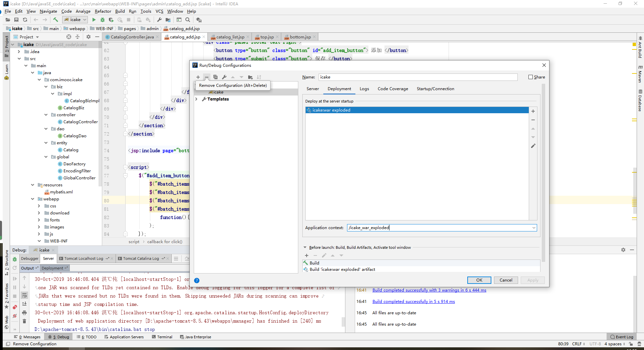Click View Breakpoints red circles icon
The height and width of the screenshot is (350, 644).
15,307
